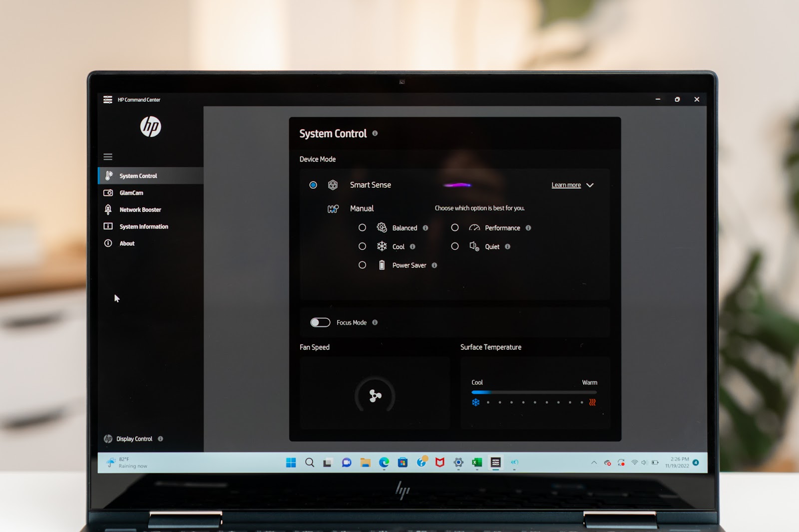
Task: Open the clock showing 2:26 PM
Action: (x=677, y=463)
